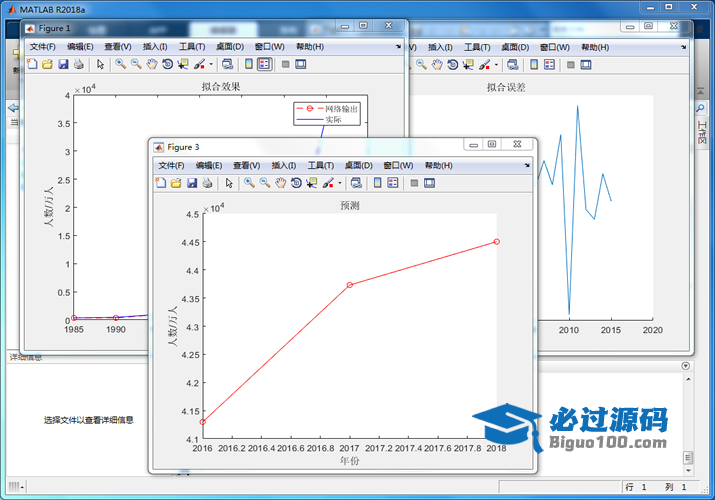The height and width of the screenshot is (500, 715).
Task: Save Figure 3 using the floppy disk icon
Action: tap(192, 183)
